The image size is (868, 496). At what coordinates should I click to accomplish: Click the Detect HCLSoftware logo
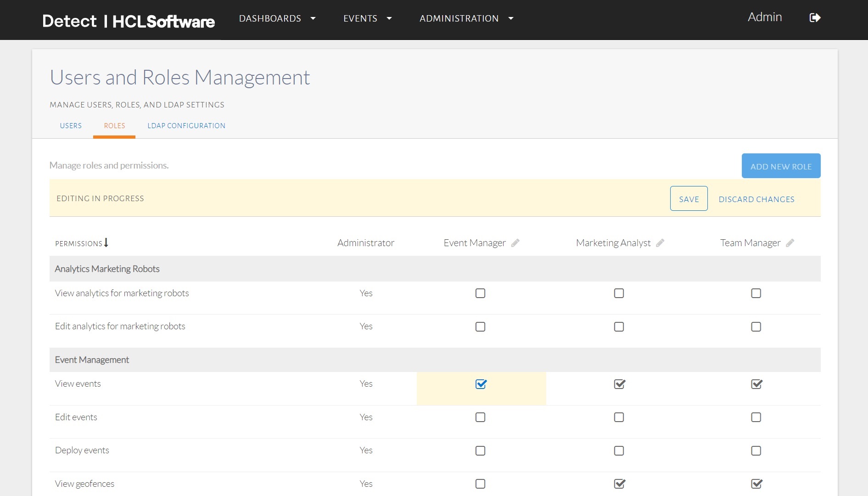click(x=129, y=21)
